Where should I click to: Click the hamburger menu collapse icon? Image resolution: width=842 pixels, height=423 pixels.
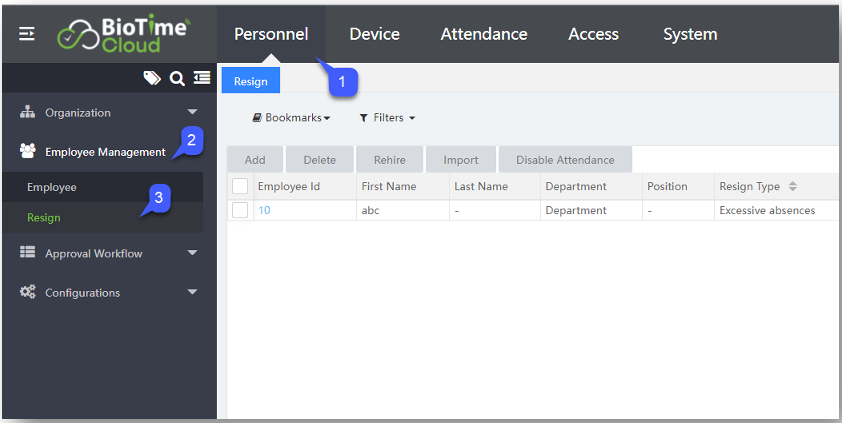[27, 34]
